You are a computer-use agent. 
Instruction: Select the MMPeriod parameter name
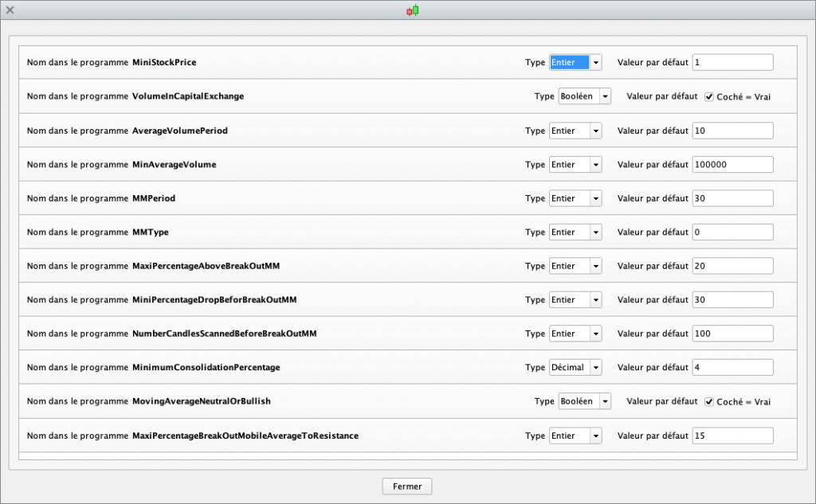click(x=154, y=198)
